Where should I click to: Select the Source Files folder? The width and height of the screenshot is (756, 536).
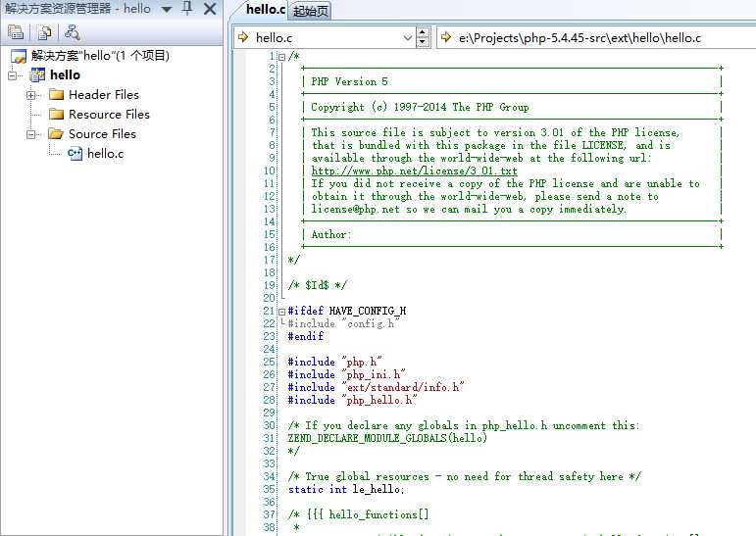[x=102, y=133]
